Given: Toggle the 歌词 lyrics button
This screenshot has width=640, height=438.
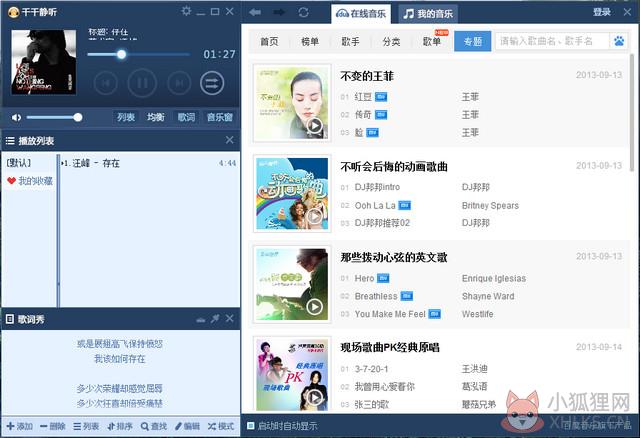Looking at the screenshot, I should [186, 118].
